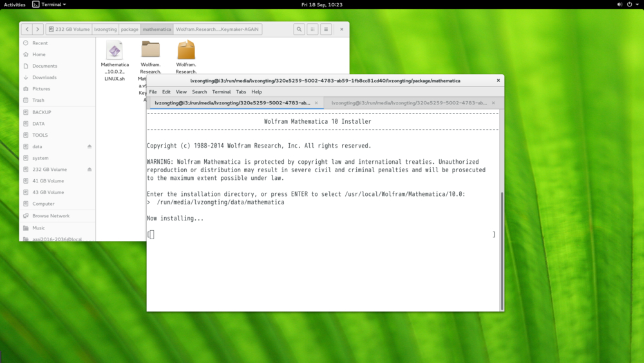Go back in file manager
This screenshot has height=363, width=644.
tap(27, 29)
